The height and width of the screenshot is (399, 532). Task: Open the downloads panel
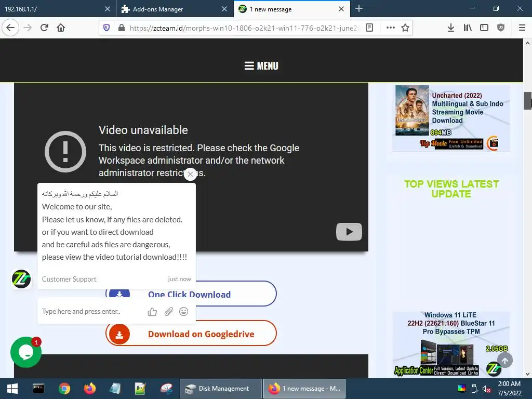tap(451, 28)
